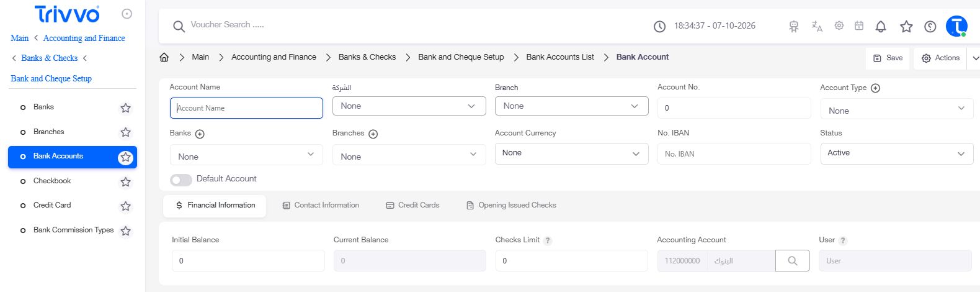980x292 pixels.
Task: Go to Banks & Checks breadcrumb
Action: (367, 57)
